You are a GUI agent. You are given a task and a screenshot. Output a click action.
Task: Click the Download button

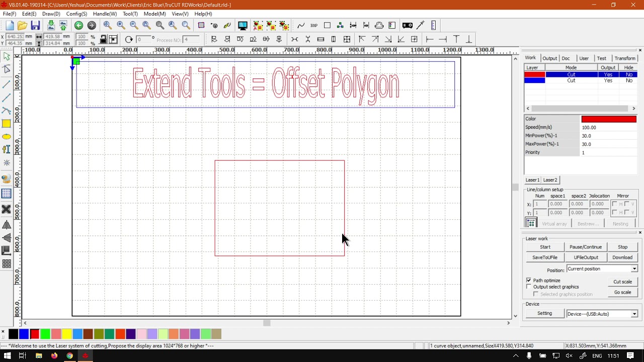click(622, 257)
